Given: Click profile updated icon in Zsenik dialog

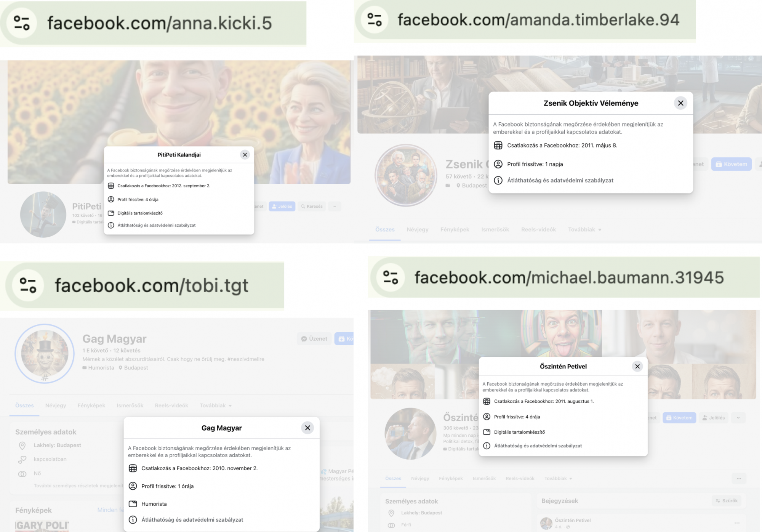Looking at the screenshot, I should [498, 164].
